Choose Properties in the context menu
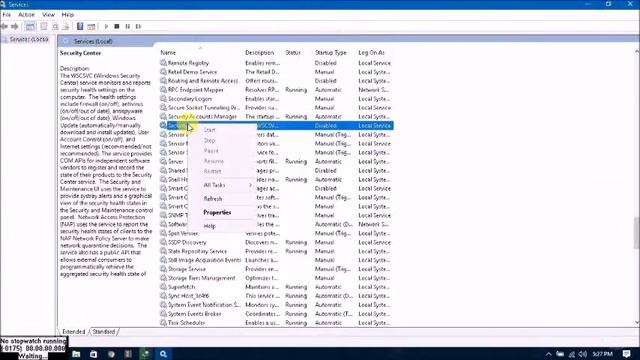Viewport: 640px width, 360px height. [x=217, y=213]
